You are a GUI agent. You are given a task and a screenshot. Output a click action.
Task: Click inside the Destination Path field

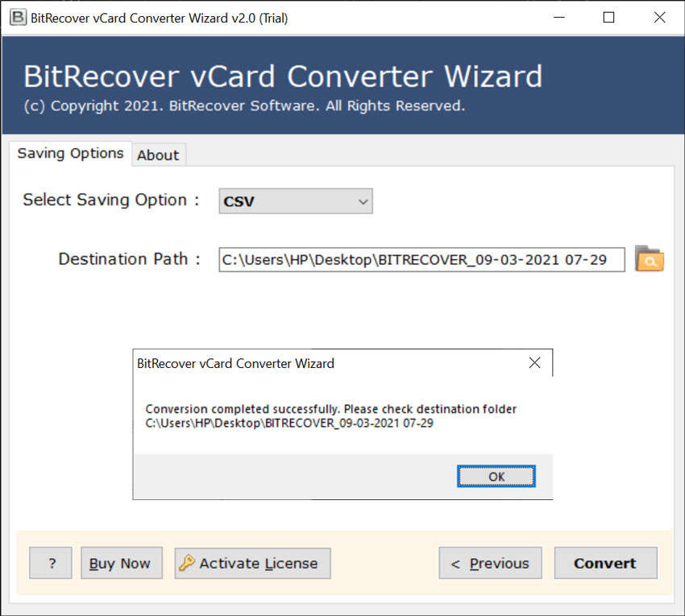[x=421, y=260]
